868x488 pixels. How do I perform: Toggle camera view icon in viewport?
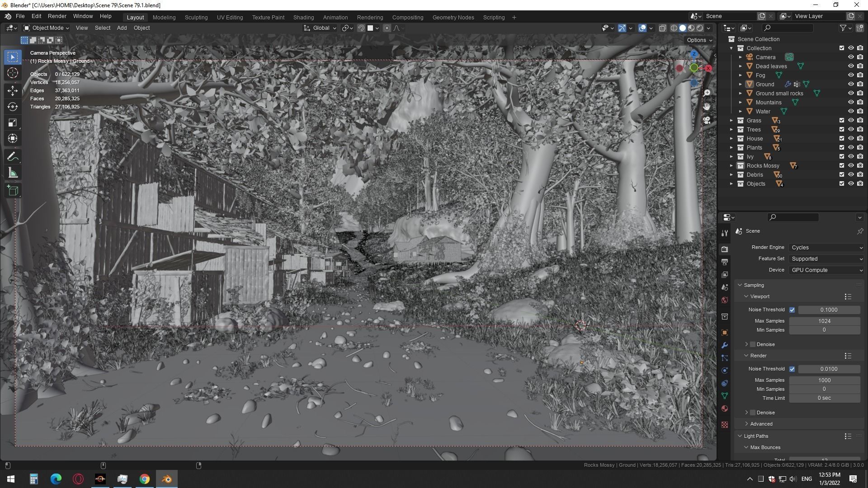coord(707,120)
